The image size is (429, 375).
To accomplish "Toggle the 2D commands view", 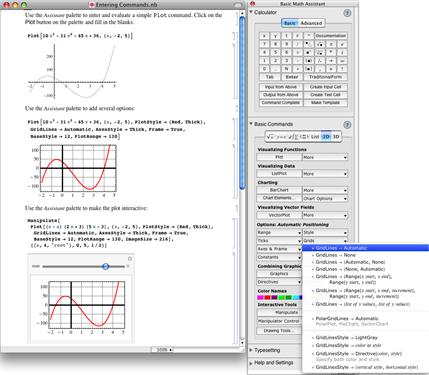I will tap(326, 137).
